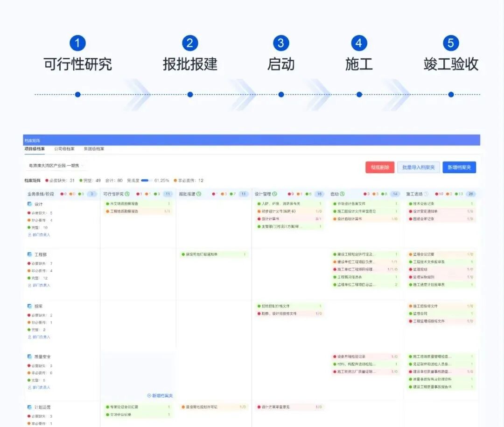504x427 pixels.
Task: Click the clock icon beside 启动 column
Action: click(342, 194)
